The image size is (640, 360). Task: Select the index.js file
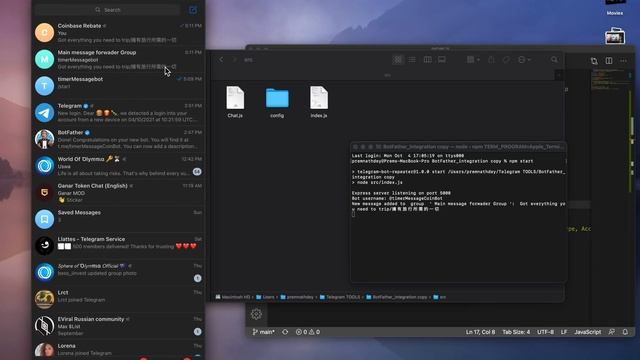tap(319, 102)
